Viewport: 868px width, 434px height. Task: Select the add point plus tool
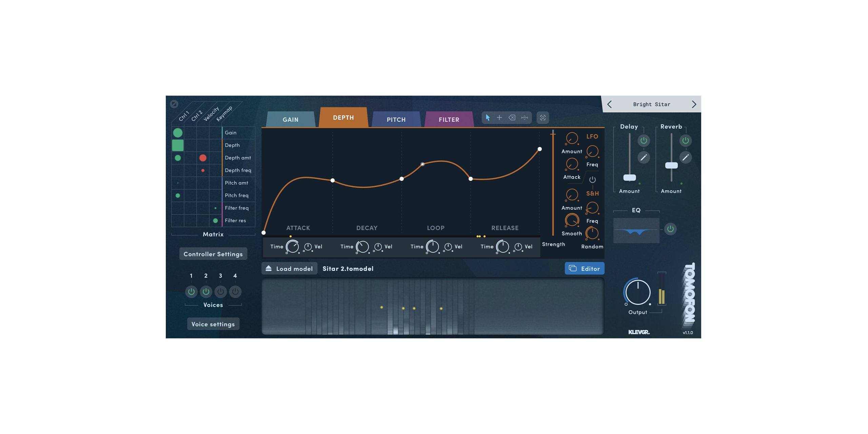[x=499, y=118]
